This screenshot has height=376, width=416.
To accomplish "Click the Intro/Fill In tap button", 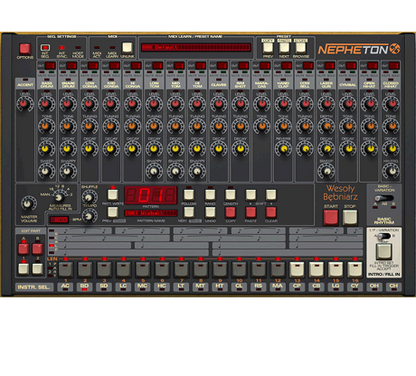I will pyautogui.click(x=384, y=251).
